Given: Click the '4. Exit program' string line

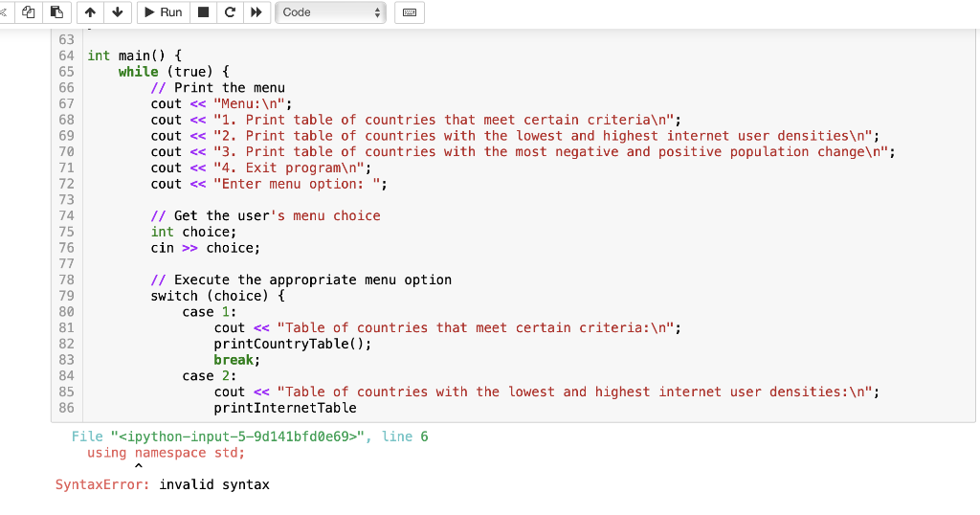Looking at the screenshot, I should (x=260, y=168).
